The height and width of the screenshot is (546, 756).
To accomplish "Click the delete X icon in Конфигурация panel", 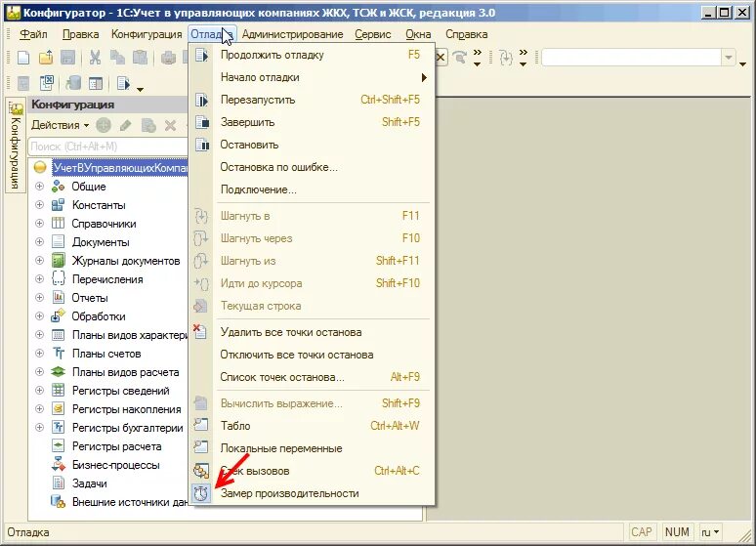I will tap(170, 125).
